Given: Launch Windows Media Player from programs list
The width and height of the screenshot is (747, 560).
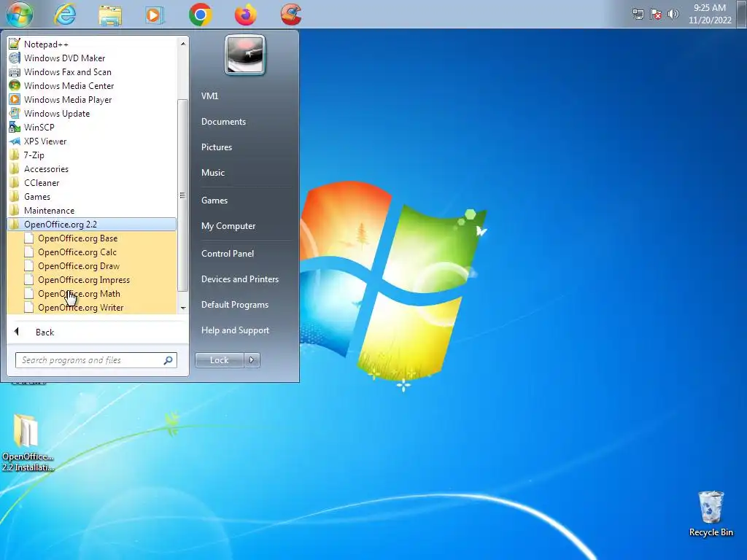Looking at the screenshot, I should point(92,99).
